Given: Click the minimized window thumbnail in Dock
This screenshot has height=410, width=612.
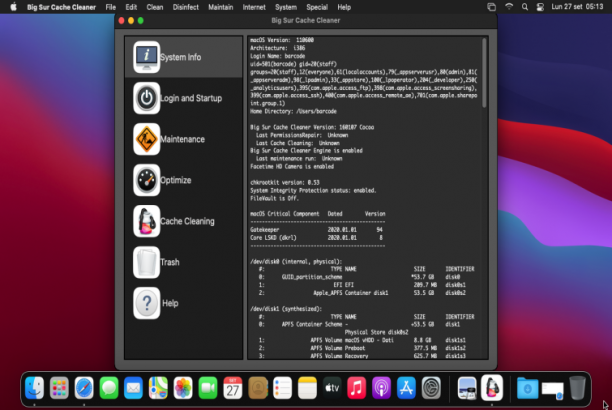Looking at the screenshot, I should point(552,390).
